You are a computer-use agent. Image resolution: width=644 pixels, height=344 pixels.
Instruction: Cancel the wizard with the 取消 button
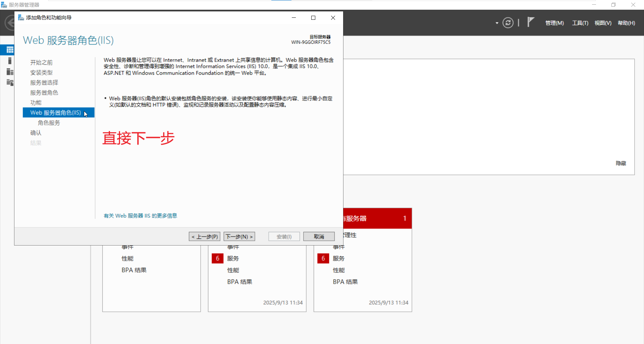pos(319,236)
